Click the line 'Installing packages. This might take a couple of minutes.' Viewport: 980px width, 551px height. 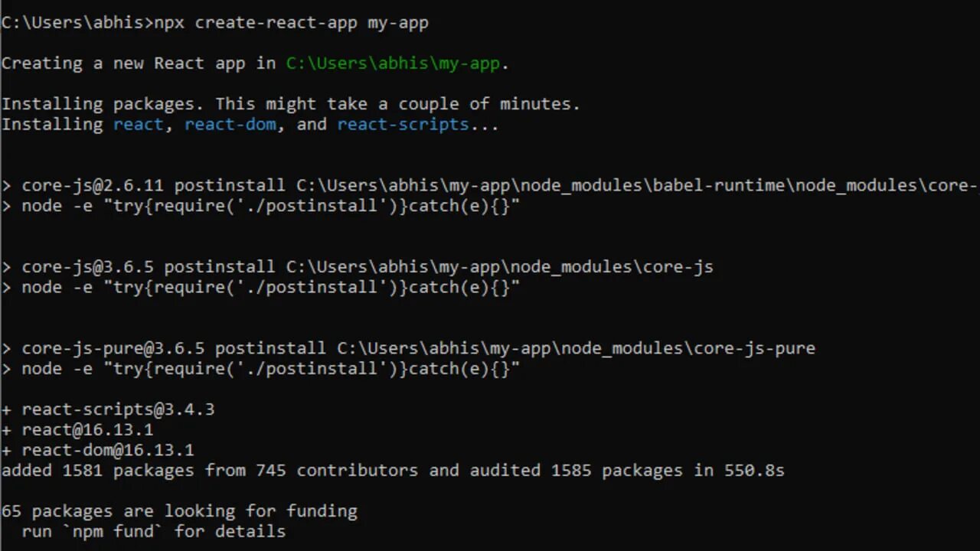click(x=291, y=104)
